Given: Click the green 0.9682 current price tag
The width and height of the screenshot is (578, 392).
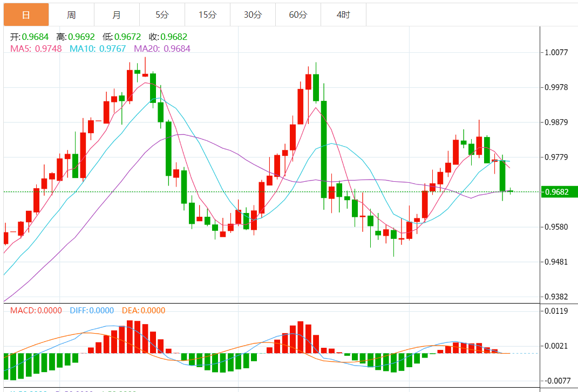Looking at the screenshot, I should [559, 192].
